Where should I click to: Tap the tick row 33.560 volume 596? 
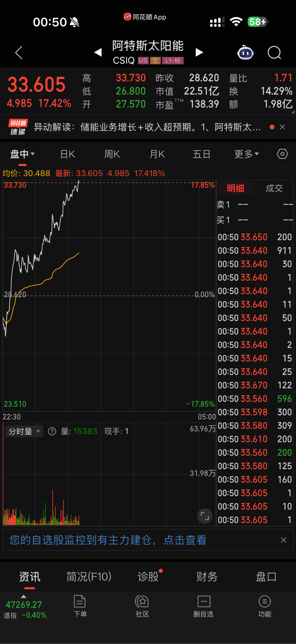255,399
